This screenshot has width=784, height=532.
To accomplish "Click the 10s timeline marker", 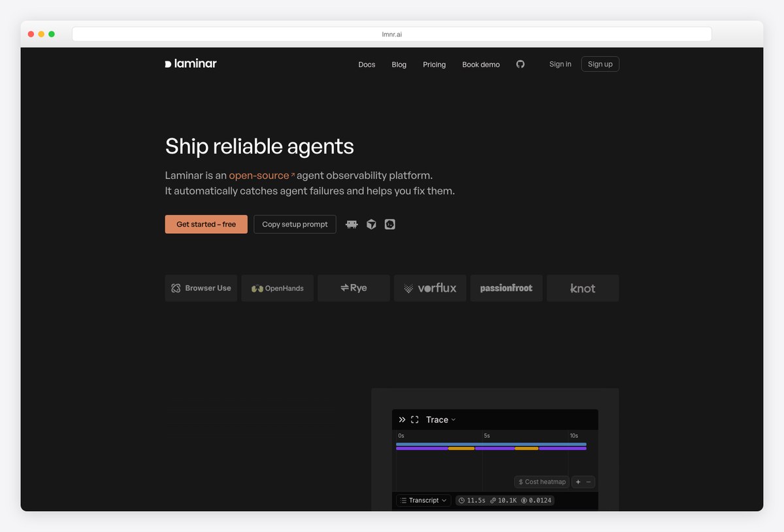I will pos(574,435).
